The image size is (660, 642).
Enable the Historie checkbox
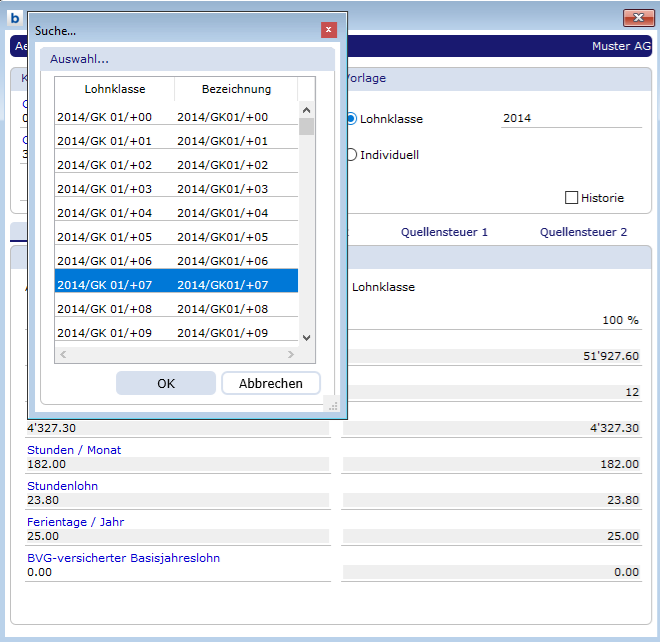pyautogui.click(x=572, y=198)
